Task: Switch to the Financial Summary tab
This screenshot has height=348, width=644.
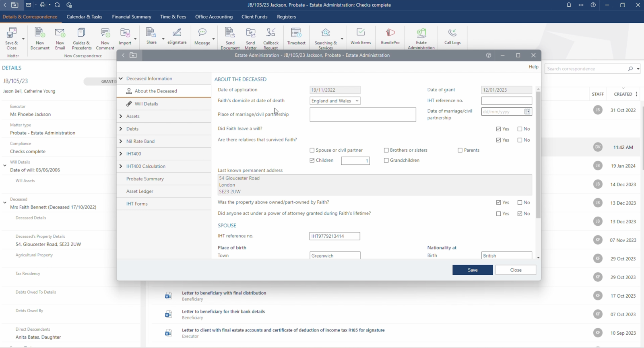Action: click(132, 16)
